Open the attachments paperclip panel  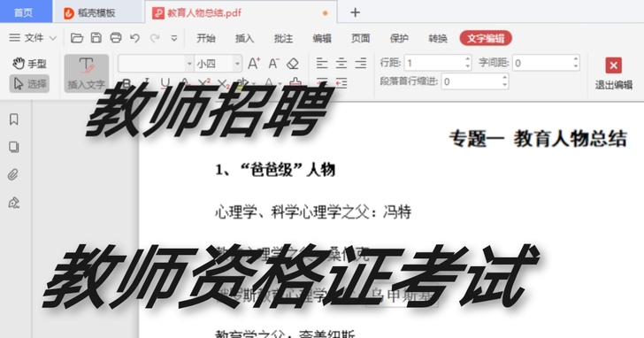tap(14, 175)
